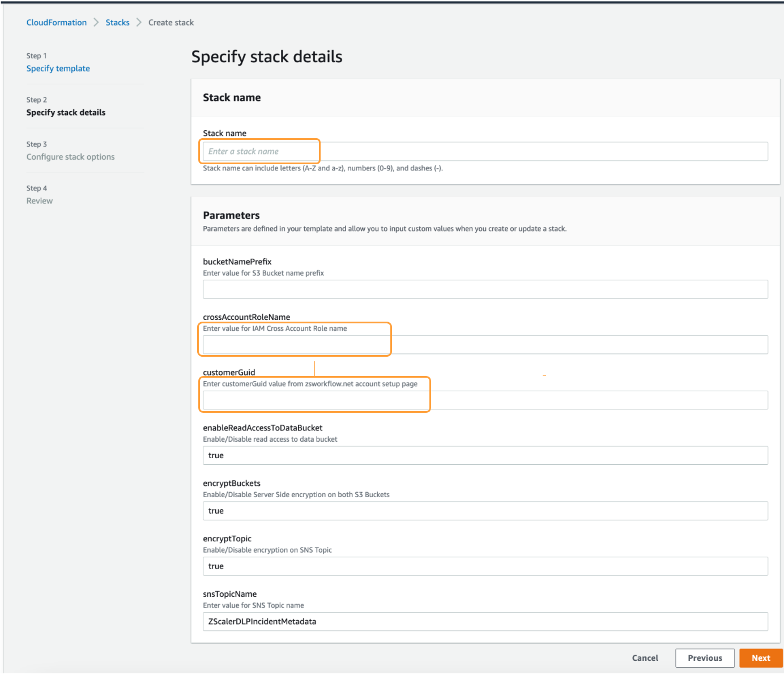Open the enableReadAccessToDataBucket true/false selector
The width and height of the screenshot is (784, 675).
(x=485, y=455)
